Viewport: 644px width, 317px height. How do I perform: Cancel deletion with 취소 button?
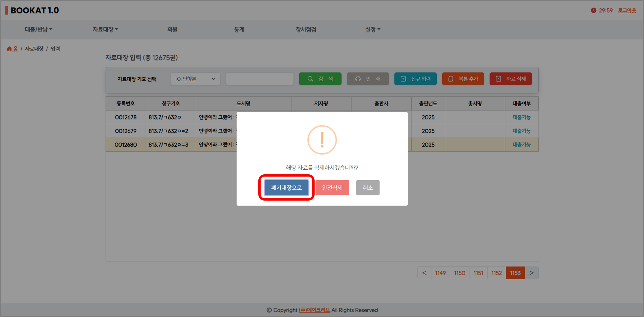pyautogui.click(x=368, y=187)
